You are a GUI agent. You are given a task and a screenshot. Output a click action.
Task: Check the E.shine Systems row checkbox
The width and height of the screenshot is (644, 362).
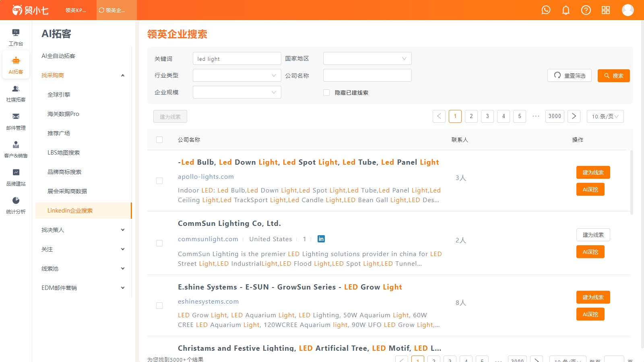pyautogui.click(x=159, y=306)
